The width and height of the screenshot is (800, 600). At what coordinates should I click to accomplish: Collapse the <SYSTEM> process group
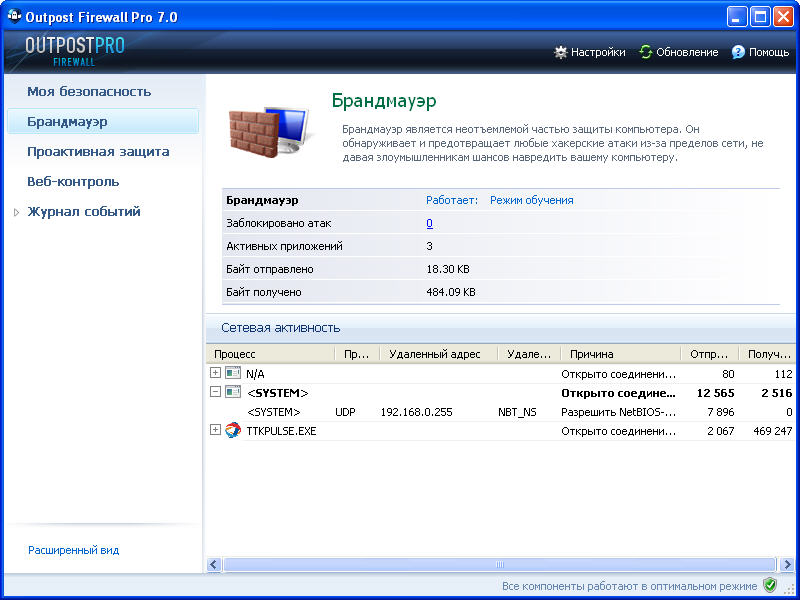point(215,392)
